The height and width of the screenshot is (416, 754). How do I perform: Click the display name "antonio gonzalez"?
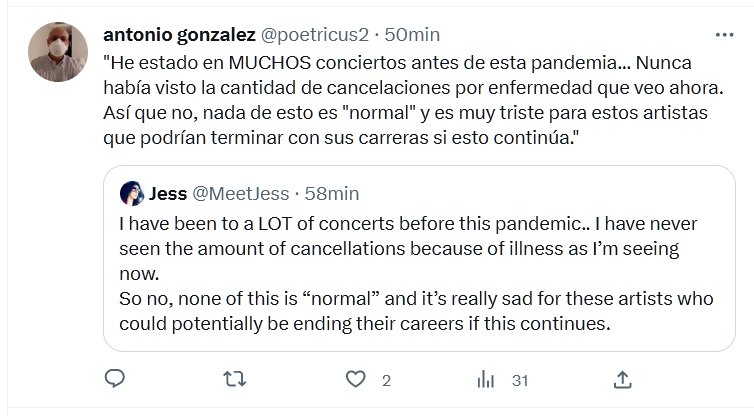pyautogui.click(x=178, y=35)
